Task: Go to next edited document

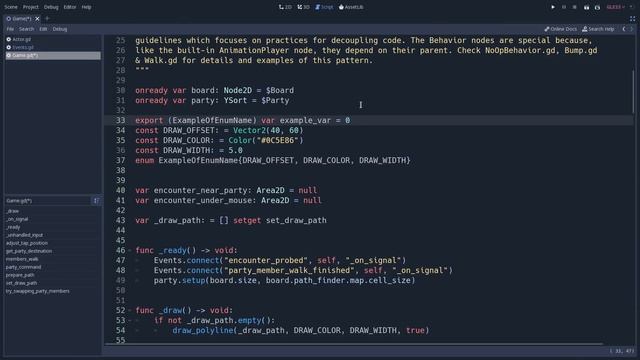Action: 631,29
